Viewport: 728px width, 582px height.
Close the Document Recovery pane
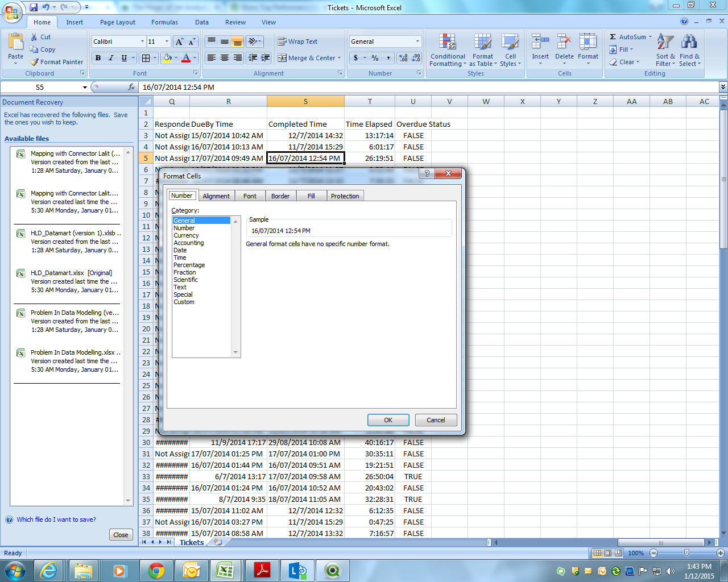click(121, 535)
